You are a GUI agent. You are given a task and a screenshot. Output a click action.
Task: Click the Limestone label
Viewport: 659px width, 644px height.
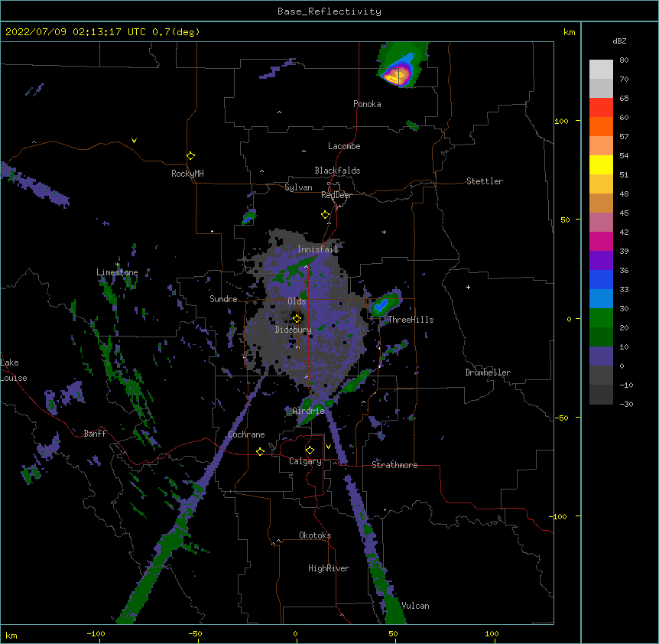[117, 272]
